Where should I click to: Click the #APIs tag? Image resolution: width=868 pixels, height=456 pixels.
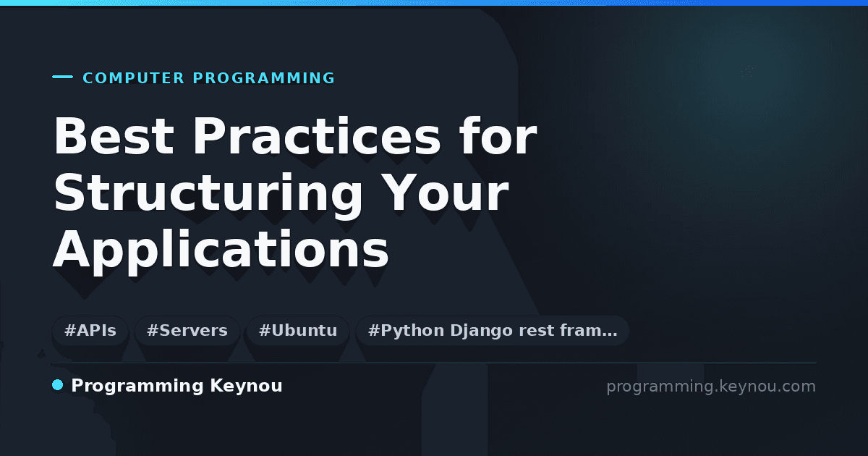pyautogui.click(x=90, y=331)
